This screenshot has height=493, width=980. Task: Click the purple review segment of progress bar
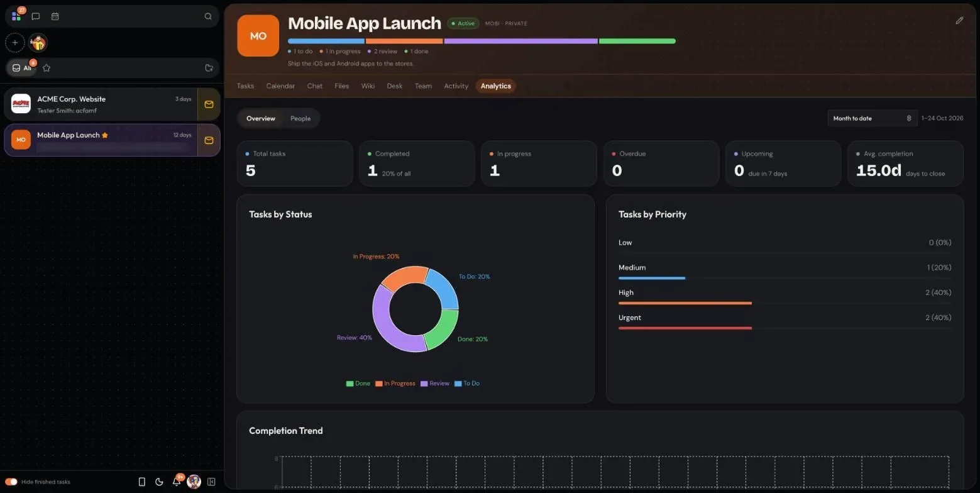click(521, 41)
